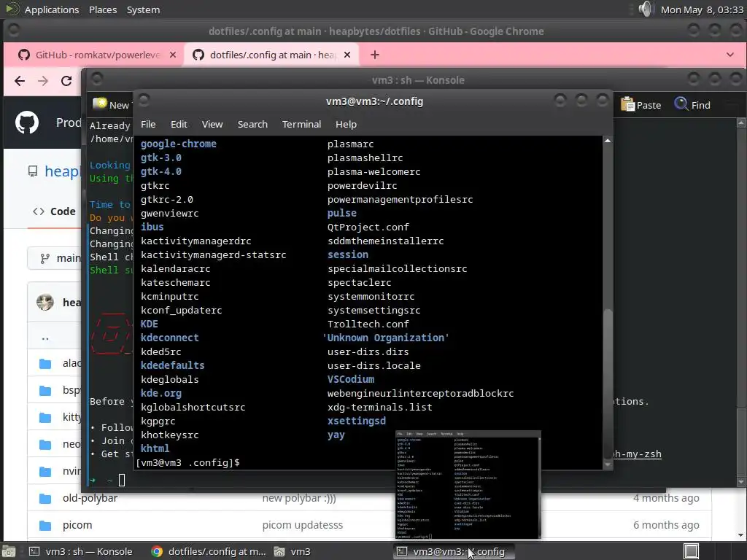Open commit message 'picom updatesss'
This screenshot has height=560, width=747.
pos(303,525)
